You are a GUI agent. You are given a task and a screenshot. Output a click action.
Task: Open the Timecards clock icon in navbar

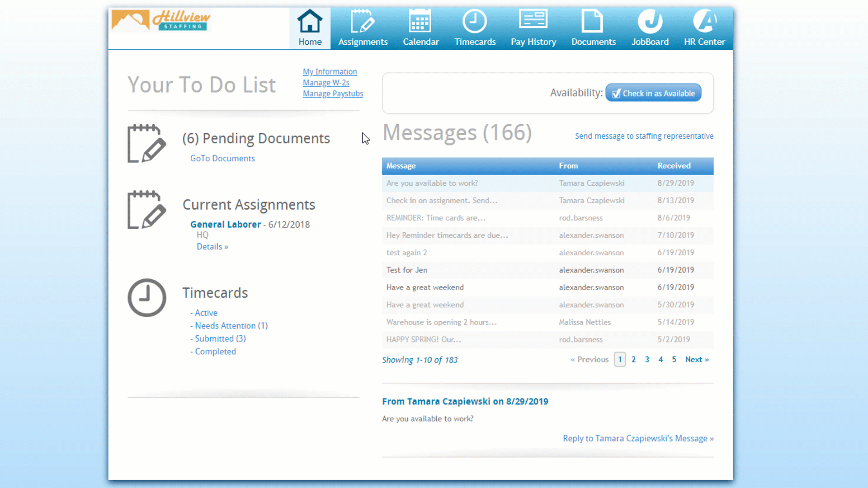[x=474, y=21]
